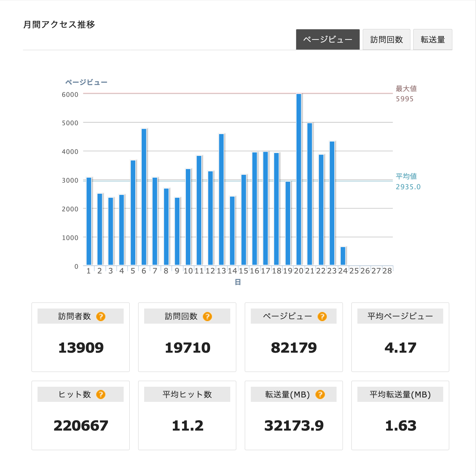This screenshot has width=476, height=476.
Task: Switch to the ページビュー tab
Action: (x=327, y=39)
